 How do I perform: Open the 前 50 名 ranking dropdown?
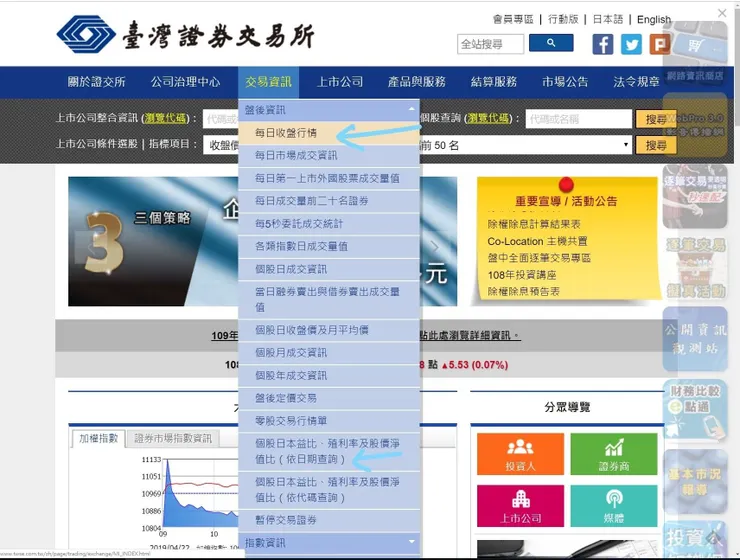[526, 145]
